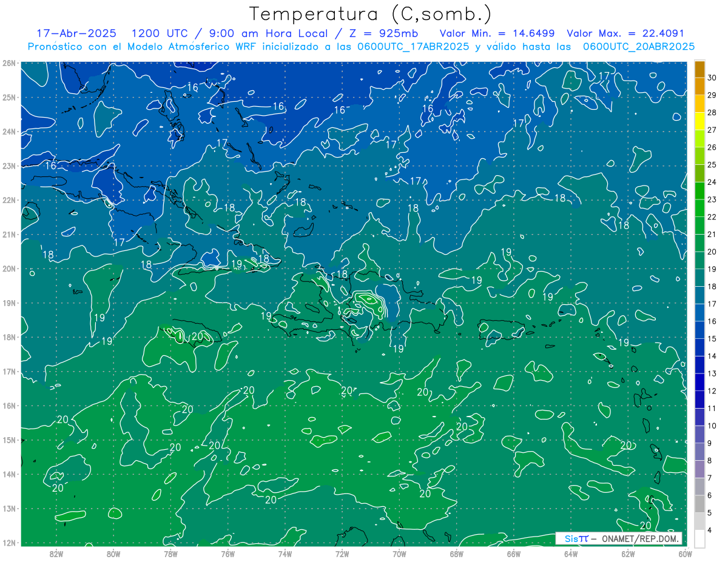This screenshot has height=562, width=728.
Task: Click longitude axis label '66W'
Action: [513, 554]
